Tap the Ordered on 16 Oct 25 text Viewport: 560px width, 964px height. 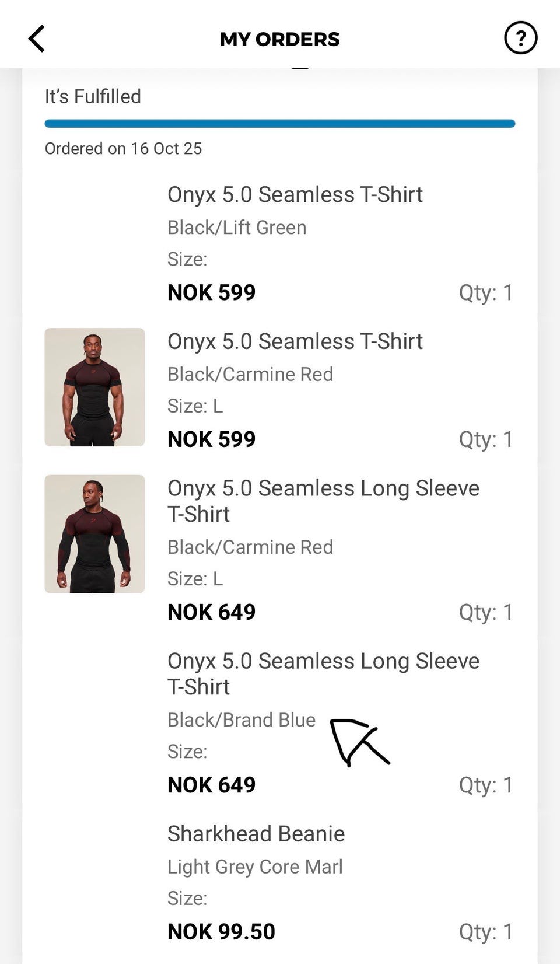click(x=123, y=148)
